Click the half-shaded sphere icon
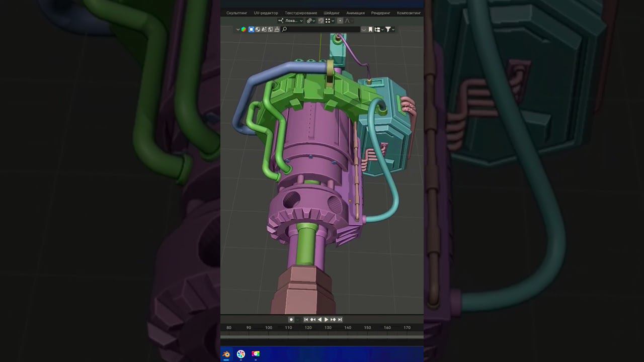Viewport: 644px width, 362px height. [x=258, y=29]
